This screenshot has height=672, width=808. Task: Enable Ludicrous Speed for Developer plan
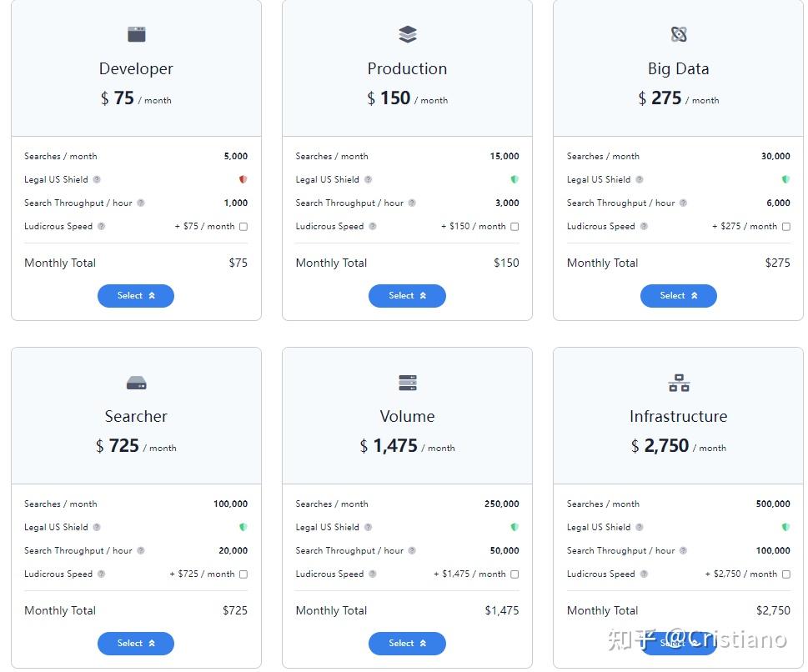[x=243, y=227]
